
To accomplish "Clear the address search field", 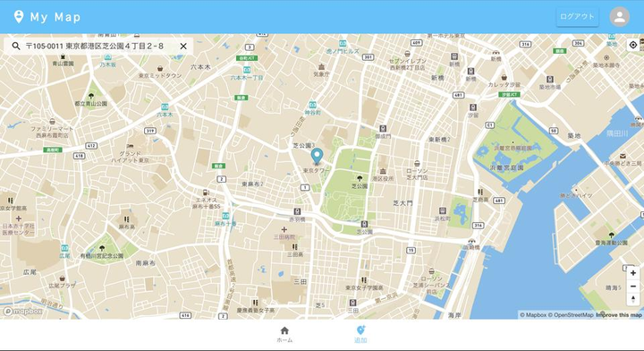I will coord(183,46).
